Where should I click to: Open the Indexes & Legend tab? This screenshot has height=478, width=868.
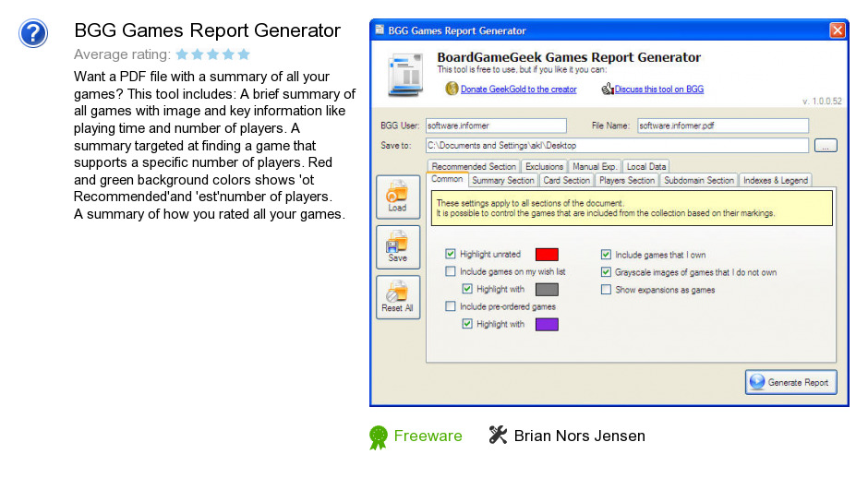(x=776, y=180)
